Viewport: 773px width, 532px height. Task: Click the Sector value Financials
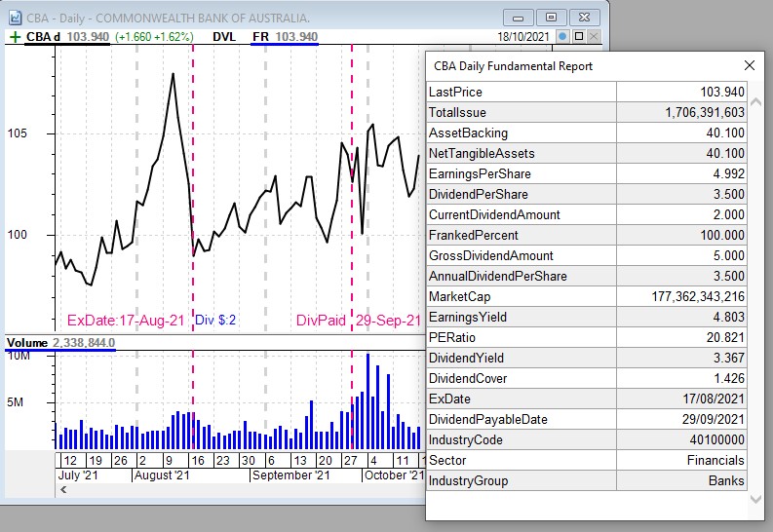coord(715,460)
